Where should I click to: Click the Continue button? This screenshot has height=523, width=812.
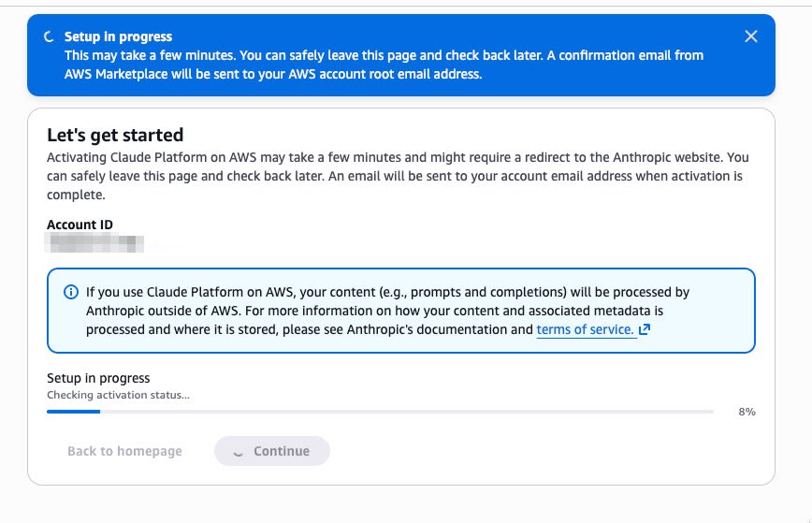pos(272,451)
